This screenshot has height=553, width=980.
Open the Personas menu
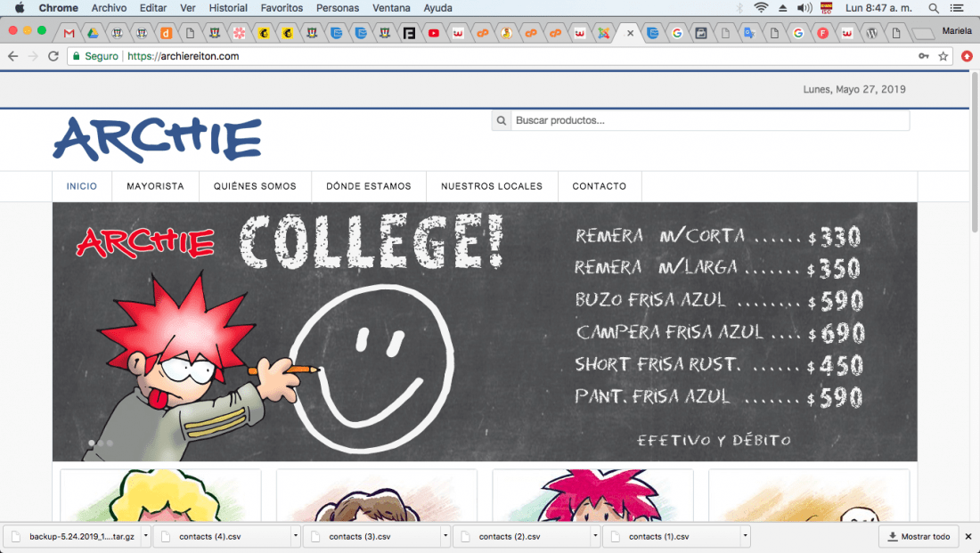pos(338,8)
